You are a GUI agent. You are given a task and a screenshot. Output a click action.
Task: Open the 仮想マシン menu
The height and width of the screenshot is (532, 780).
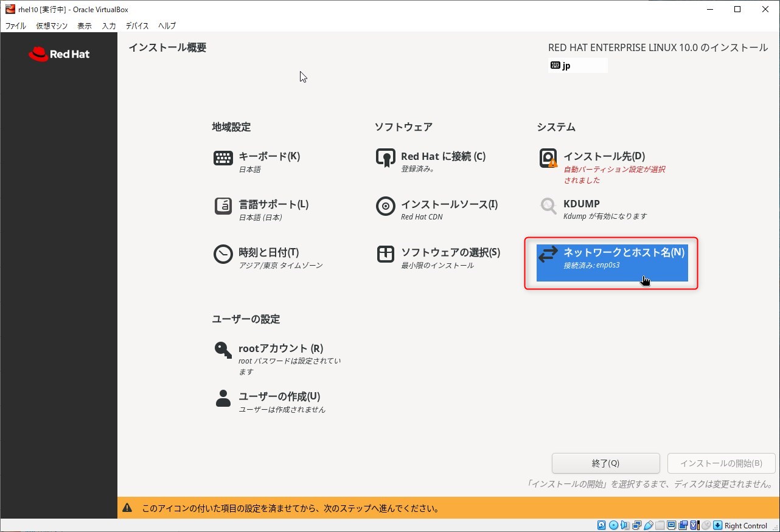point(52,26)
